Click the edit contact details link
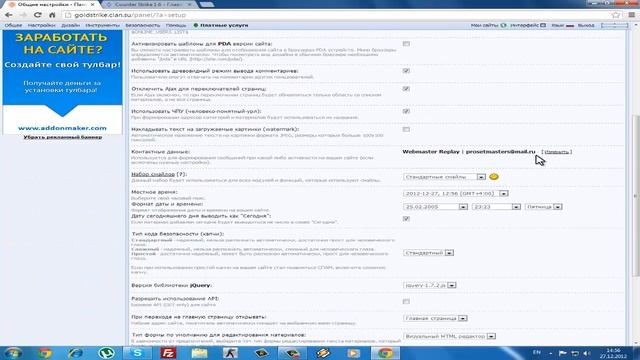 [557, 152]
